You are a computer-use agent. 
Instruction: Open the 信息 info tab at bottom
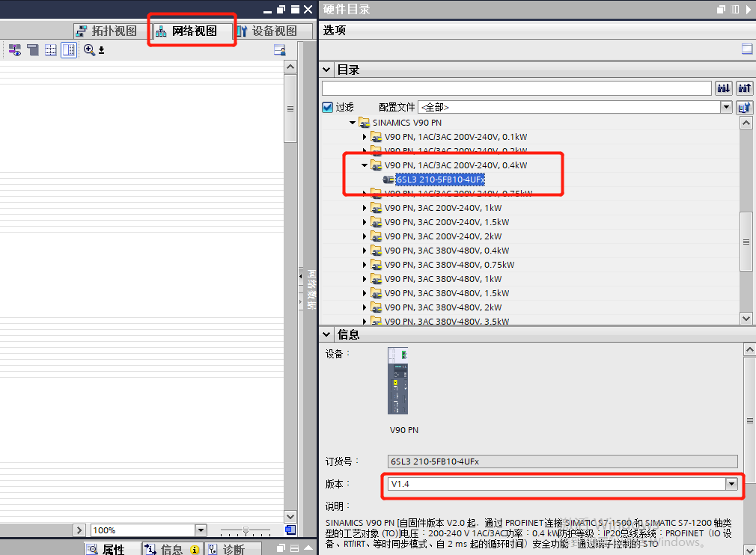coord(172,549)
